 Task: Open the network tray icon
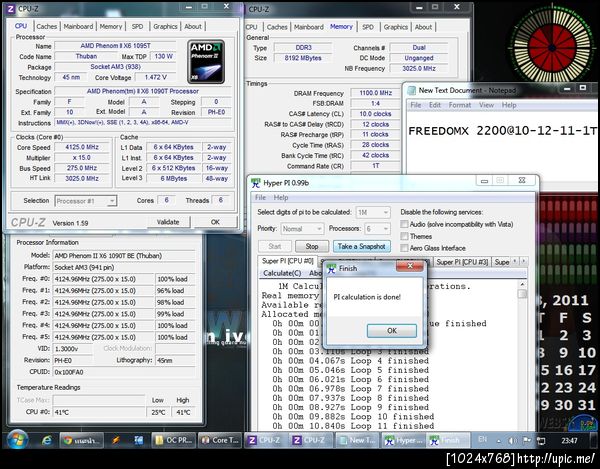pyautogui.click(x=541, y=441)
